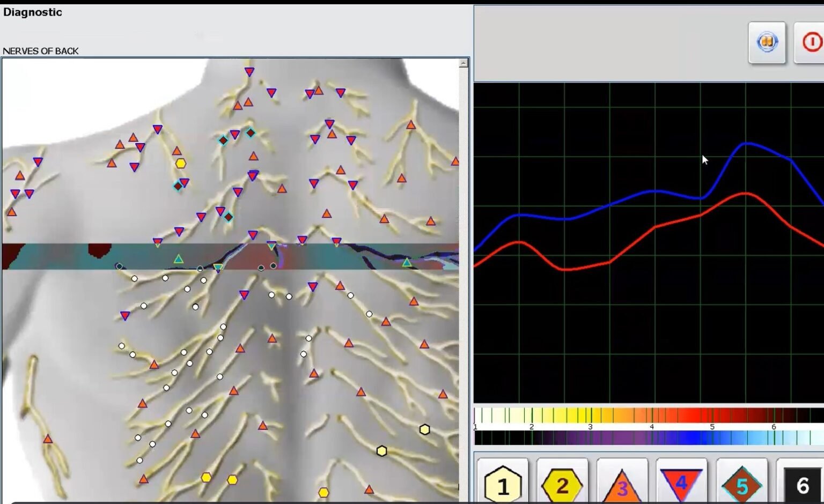Pick the black level 6 square button
The image size is (824, 504).
[x=802, y=485]
